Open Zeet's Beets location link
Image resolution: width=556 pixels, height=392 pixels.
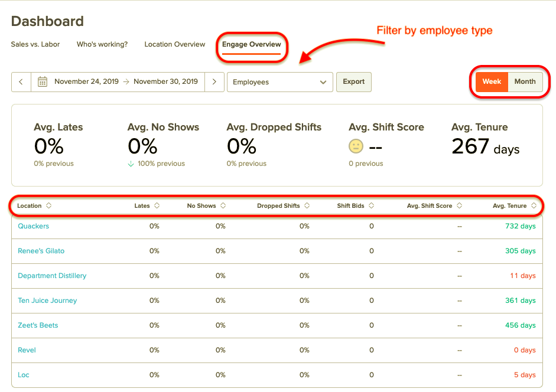(x=38, y=325)
